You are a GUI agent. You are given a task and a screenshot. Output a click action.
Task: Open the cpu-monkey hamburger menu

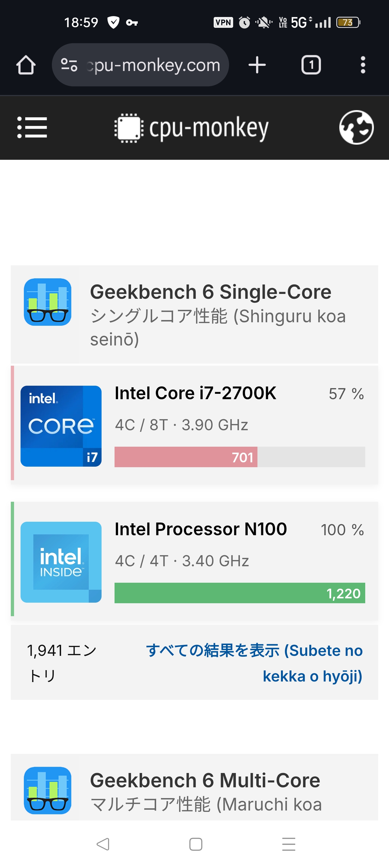(32, 127)
